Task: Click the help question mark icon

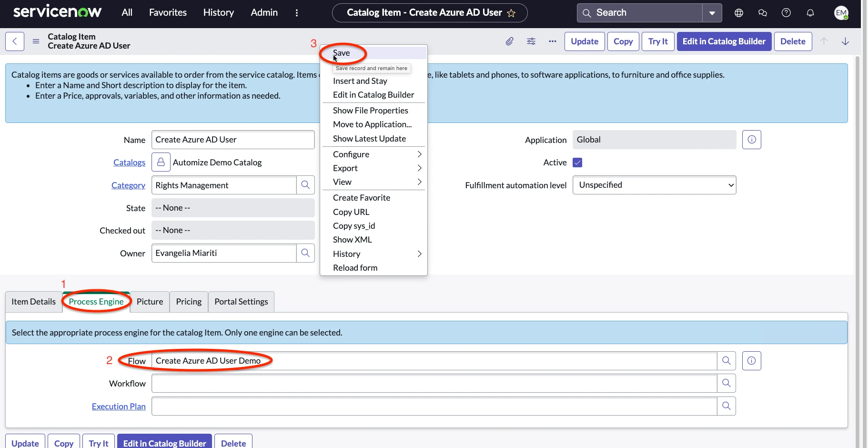Action: (x=787, y=13)
